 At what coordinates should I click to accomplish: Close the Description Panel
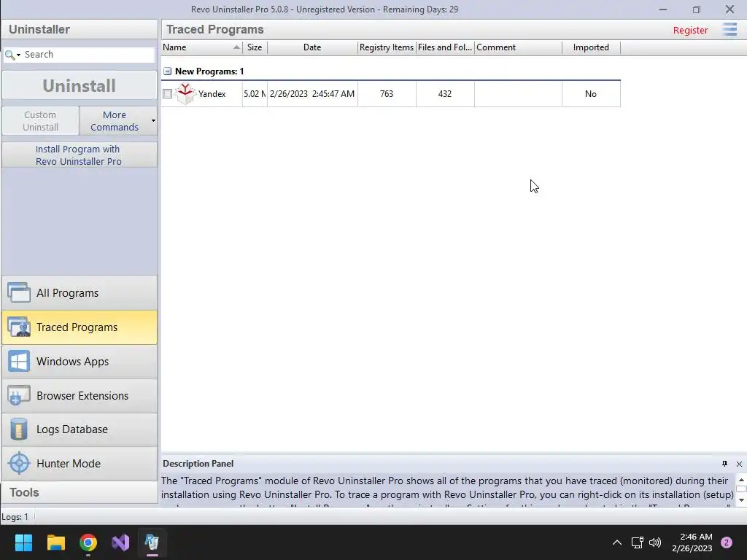[739, 464]
